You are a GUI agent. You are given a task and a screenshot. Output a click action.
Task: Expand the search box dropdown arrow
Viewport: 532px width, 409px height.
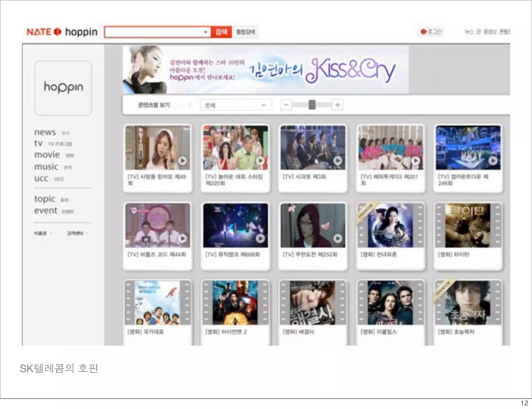tap(205, 32)
